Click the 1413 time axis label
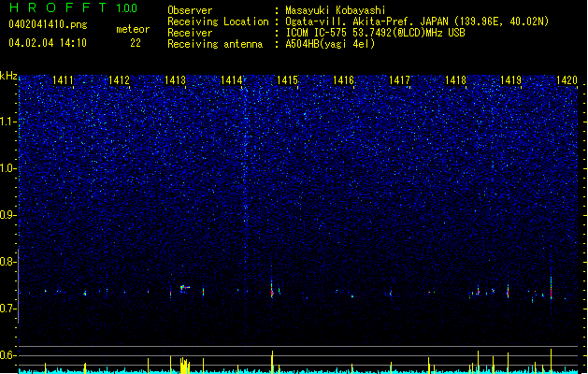588x374 pixels. (x=175, y=80)
